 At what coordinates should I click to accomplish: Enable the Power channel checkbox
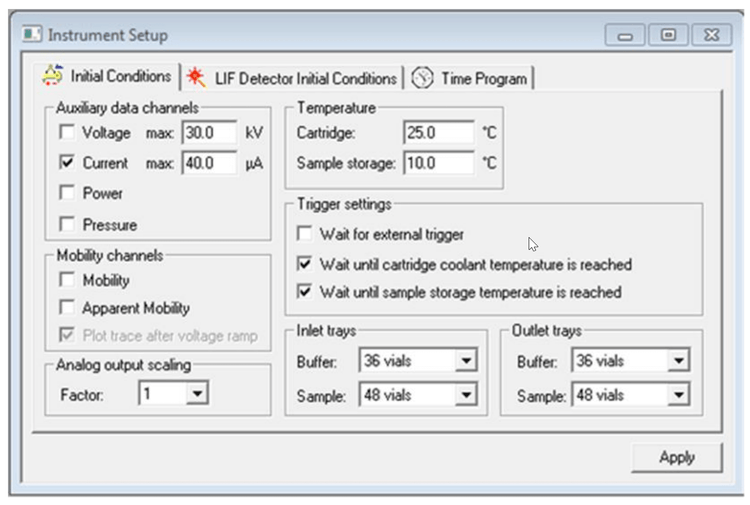[x=67, y=193]
